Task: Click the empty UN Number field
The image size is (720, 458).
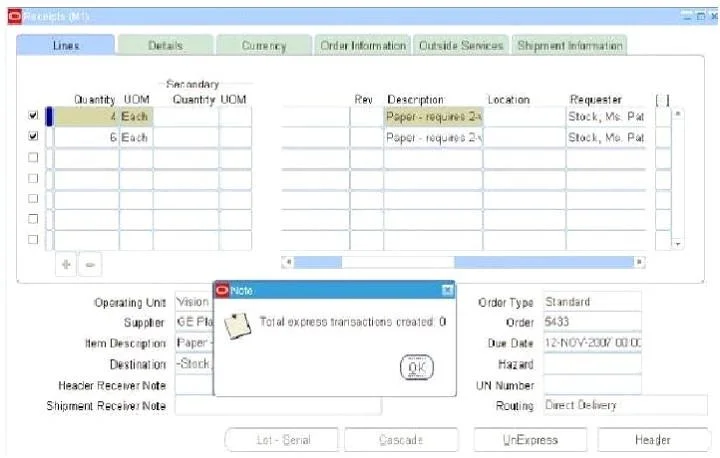Action: (592, 384)
